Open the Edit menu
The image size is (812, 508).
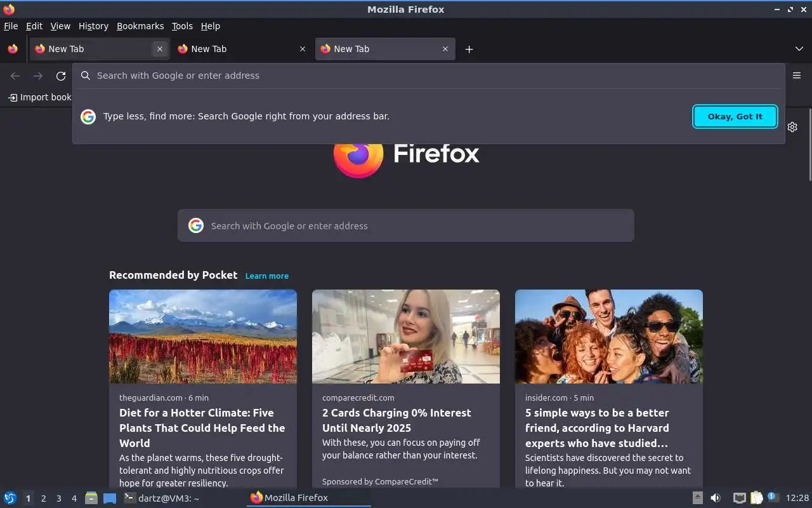[34, 26]
